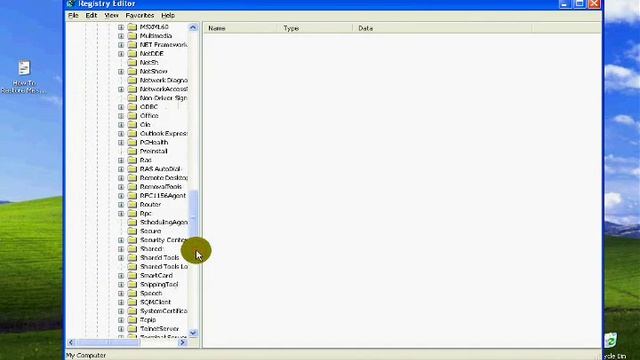Select the Shared Tools key label

tap(159, 258)
